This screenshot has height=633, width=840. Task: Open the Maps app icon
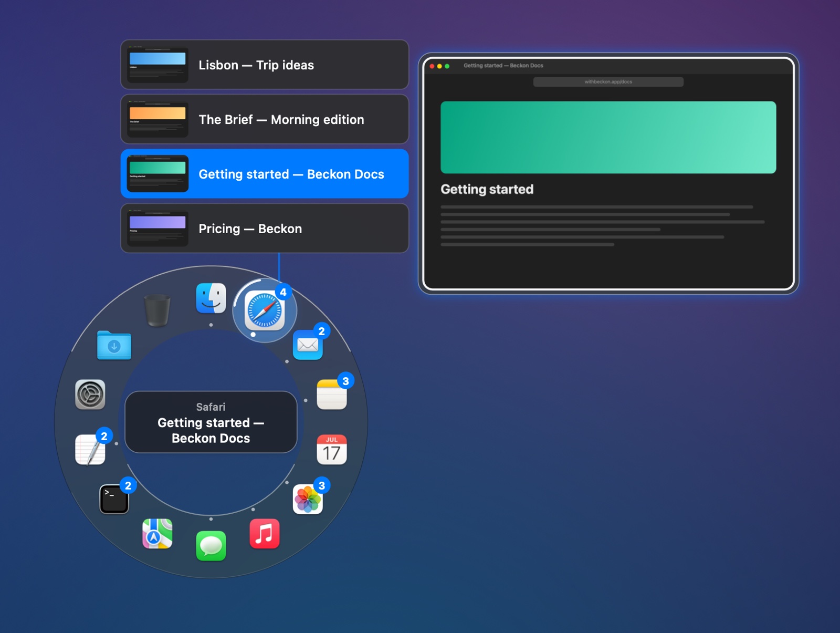[x=157, y=534]
